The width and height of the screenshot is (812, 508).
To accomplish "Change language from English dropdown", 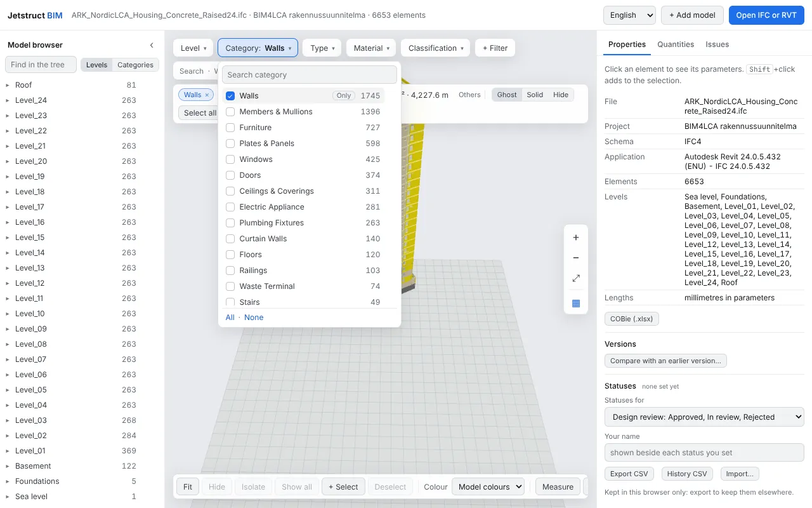I will coord(629,15).
